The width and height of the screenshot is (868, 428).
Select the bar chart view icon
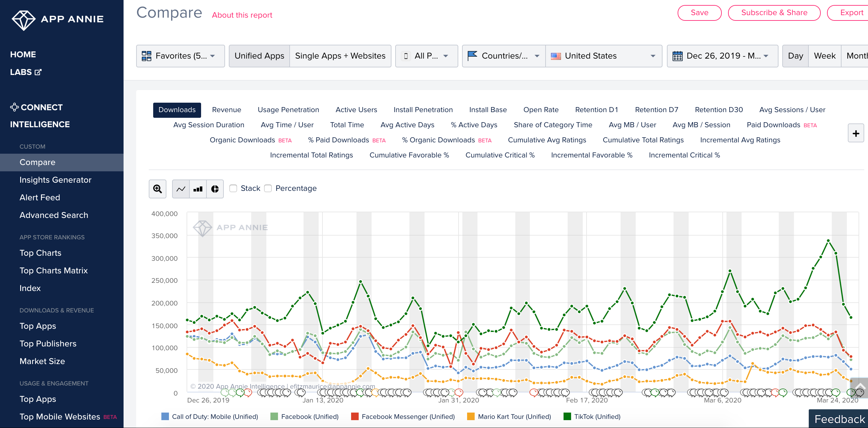coord(198,189)
